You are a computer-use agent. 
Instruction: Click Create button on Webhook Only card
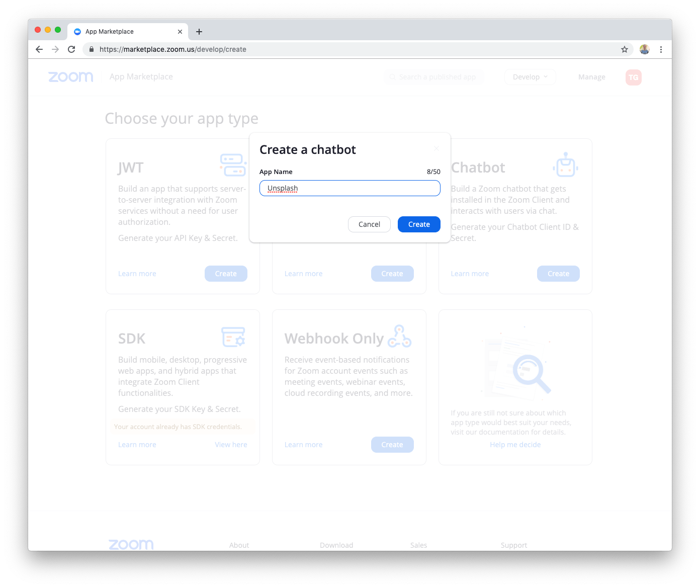[392, 445]
